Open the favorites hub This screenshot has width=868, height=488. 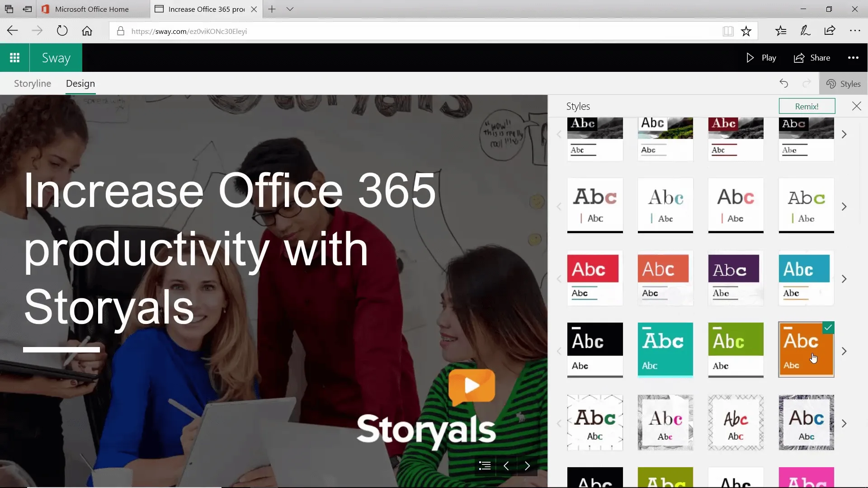(x=781, y=31)
